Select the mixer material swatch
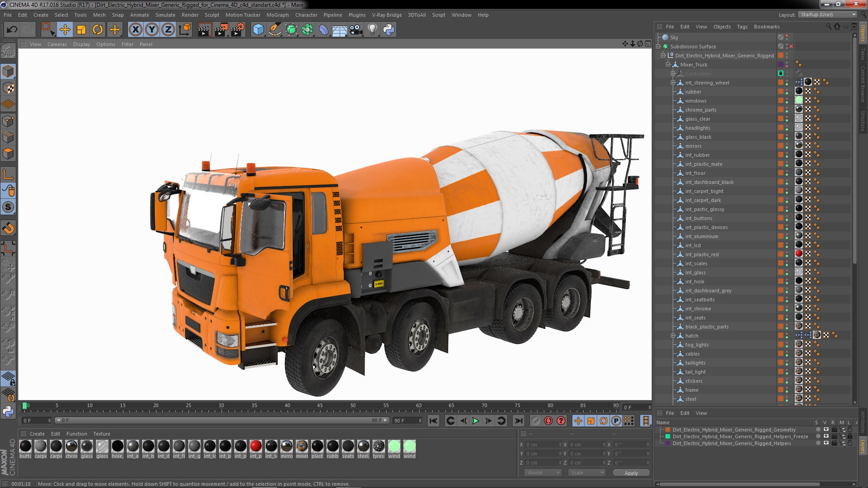This screenshot has width=868, height=488. tap(302, 446)
